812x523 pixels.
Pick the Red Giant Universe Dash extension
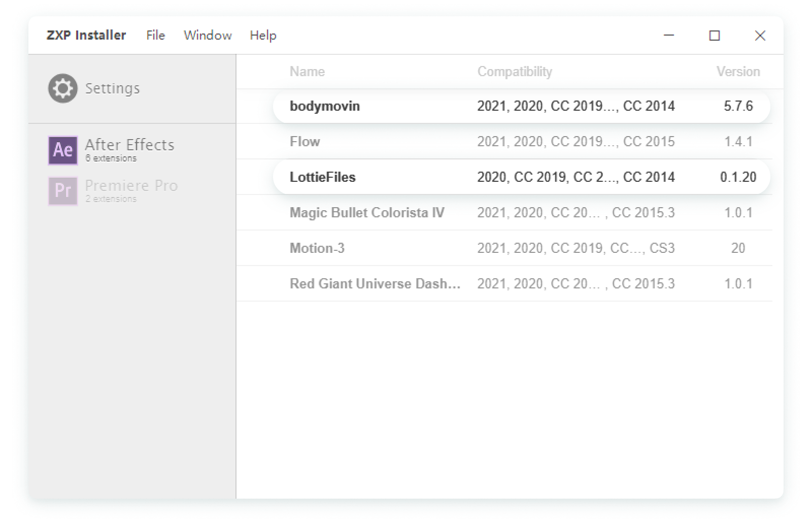375,284
